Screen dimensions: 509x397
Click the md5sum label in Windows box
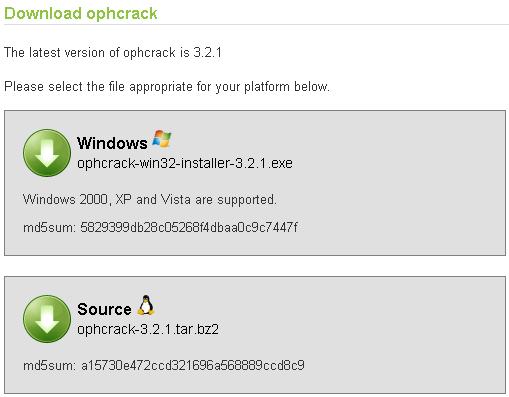(x=49, y=228)
